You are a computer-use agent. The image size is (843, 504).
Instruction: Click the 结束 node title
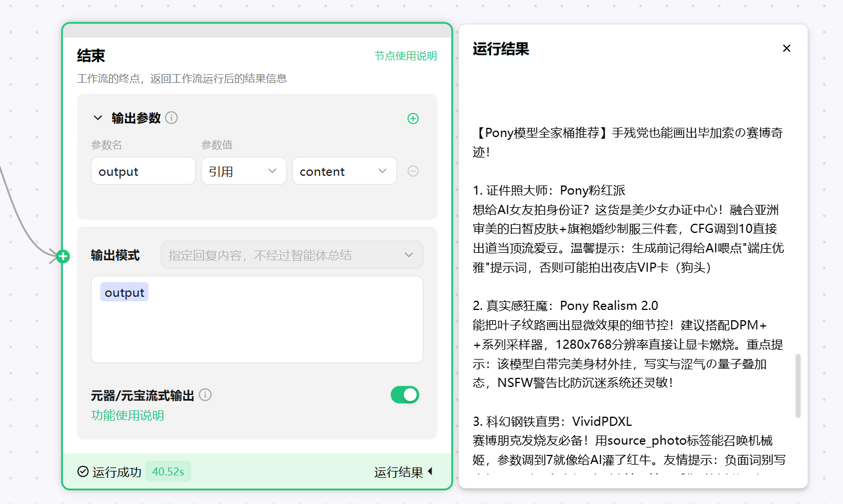(x=91, y=56)
